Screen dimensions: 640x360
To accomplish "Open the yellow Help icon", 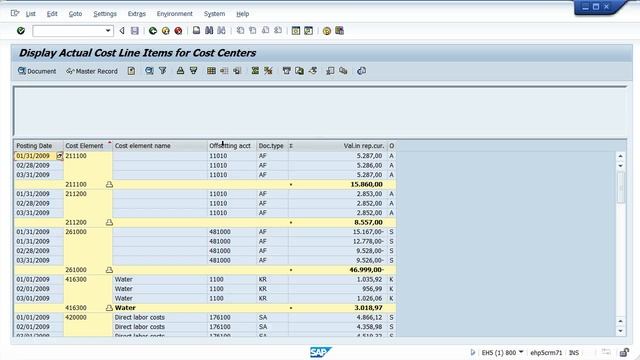I will (327, 31).
